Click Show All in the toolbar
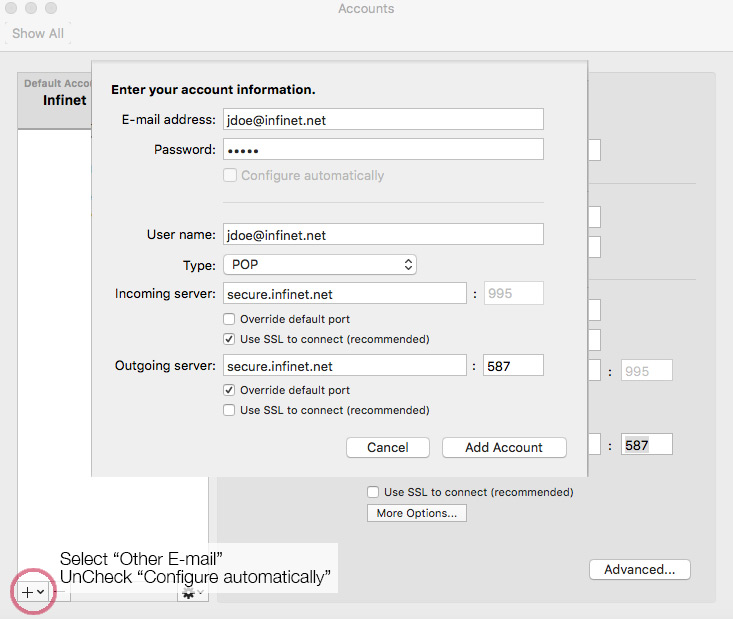This screenshot has height=619, width=733. point(38,34)
